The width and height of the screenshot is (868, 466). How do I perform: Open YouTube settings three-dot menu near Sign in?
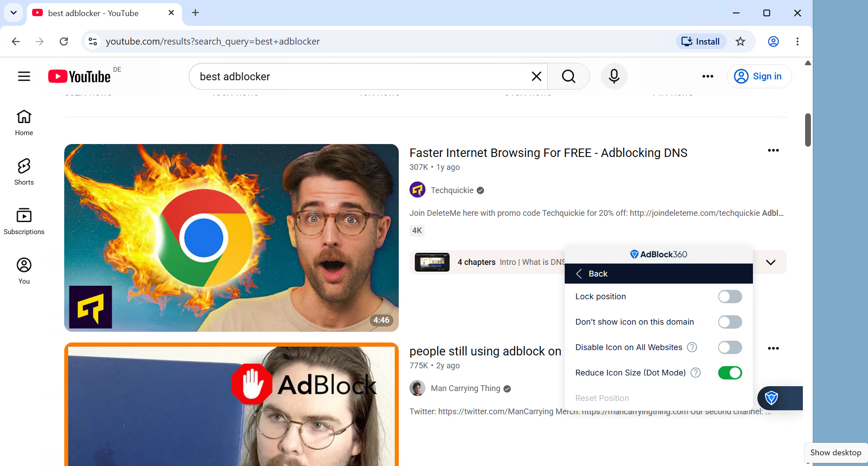[x=708, y=76]
